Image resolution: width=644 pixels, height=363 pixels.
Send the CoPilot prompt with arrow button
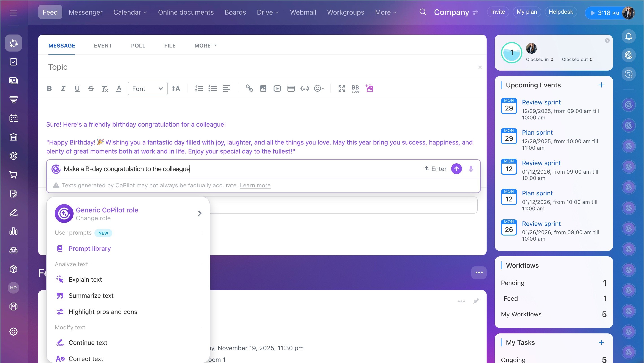tap(456, 169)
